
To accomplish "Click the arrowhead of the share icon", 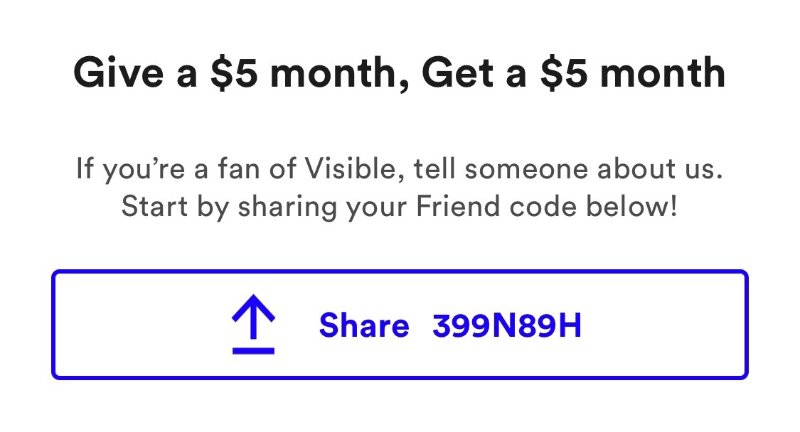I will [x=254, y=306].
